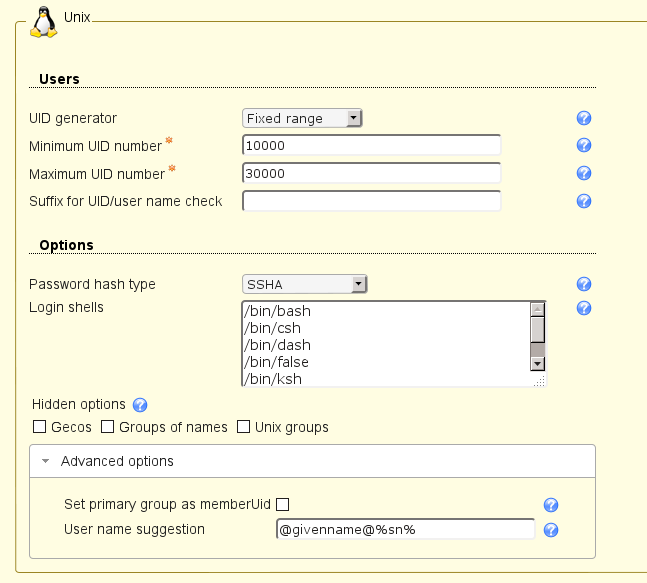Viewport: 647px width, 583px height.
Task: Check the Unix groups checkbox
Action: 244,428
